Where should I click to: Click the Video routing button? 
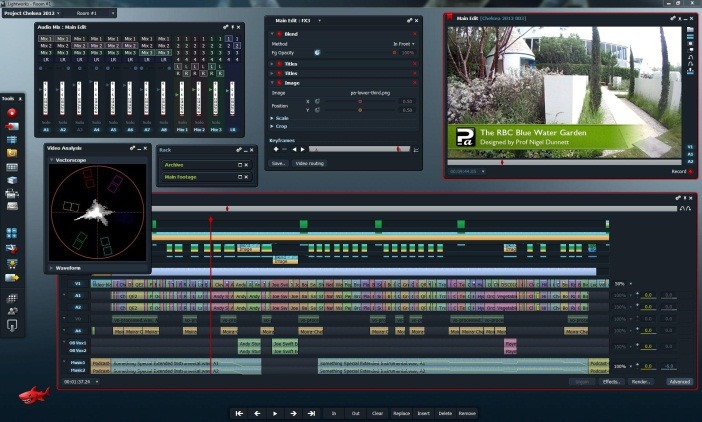309,163
